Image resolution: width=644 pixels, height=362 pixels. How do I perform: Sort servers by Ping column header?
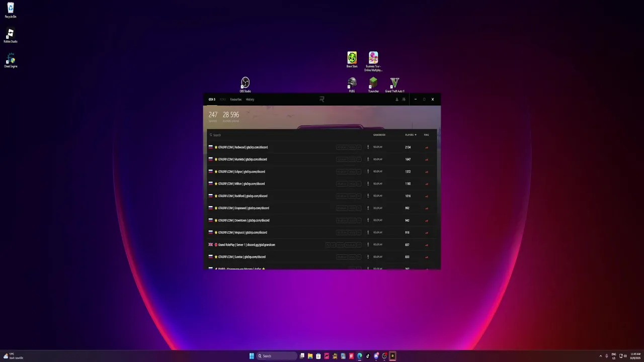click(426, 135)
